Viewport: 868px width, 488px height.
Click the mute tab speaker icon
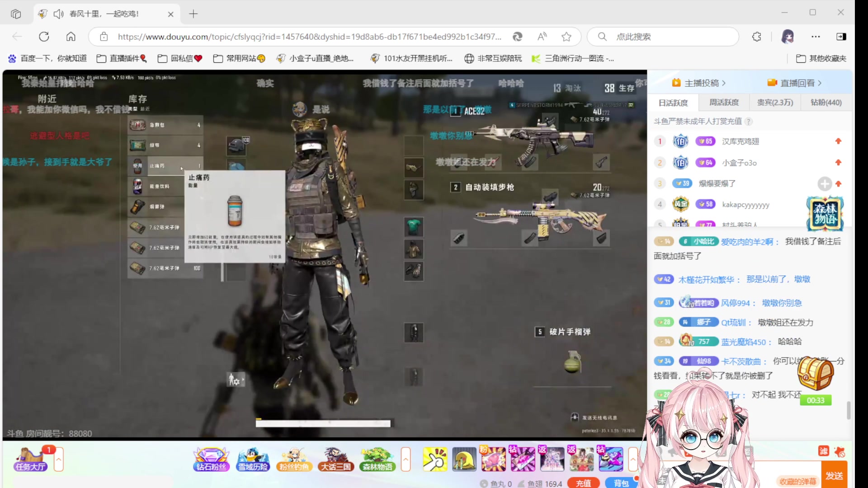(58, 14)
